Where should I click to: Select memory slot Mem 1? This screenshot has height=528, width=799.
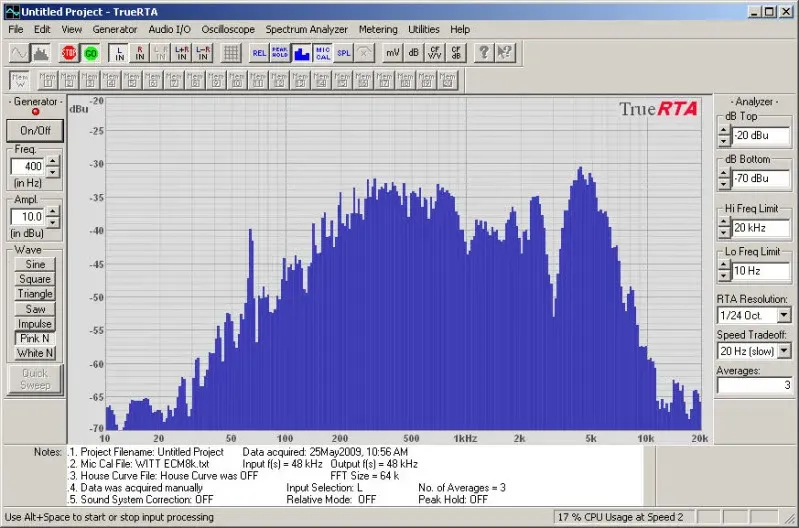tap(48, 81)
